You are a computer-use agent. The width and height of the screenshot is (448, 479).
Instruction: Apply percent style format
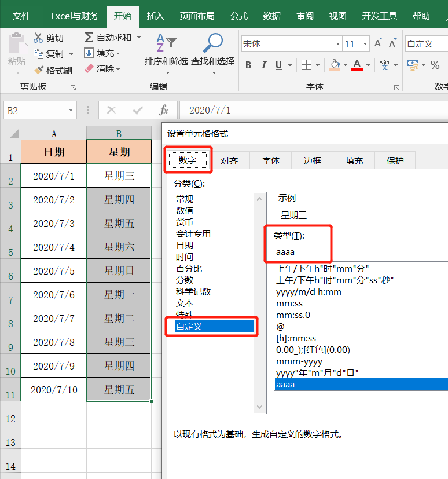pos(435,65)
